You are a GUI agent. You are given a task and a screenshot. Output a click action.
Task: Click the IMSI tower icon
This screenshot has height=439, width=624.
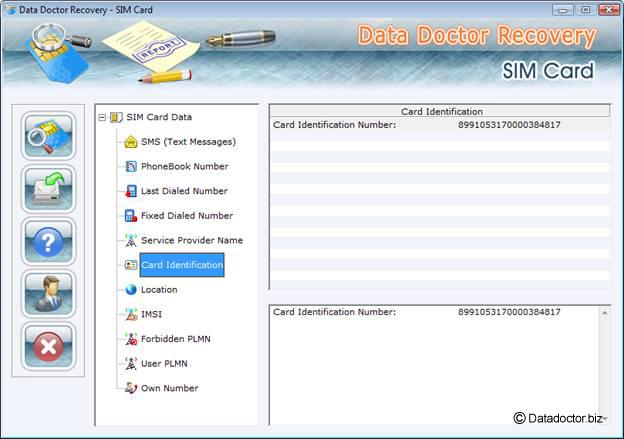pos(131,314)
